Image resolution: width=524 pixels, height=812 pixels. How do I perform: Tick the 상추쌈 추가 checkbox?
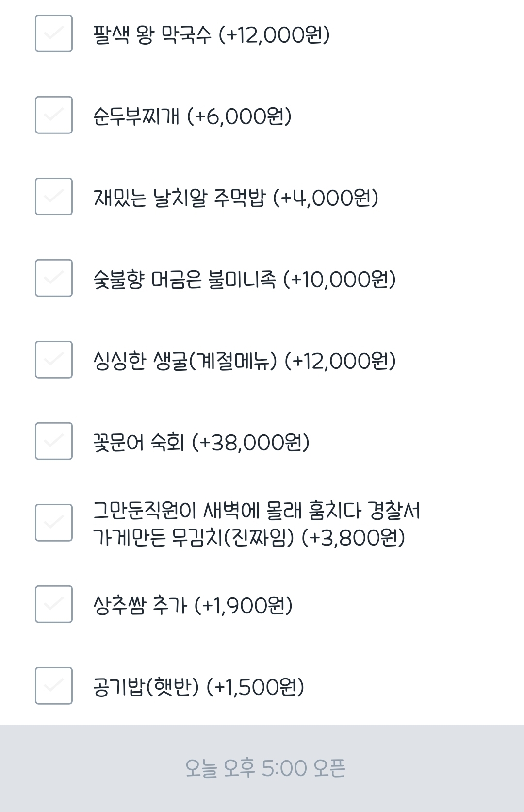point(54,604)
